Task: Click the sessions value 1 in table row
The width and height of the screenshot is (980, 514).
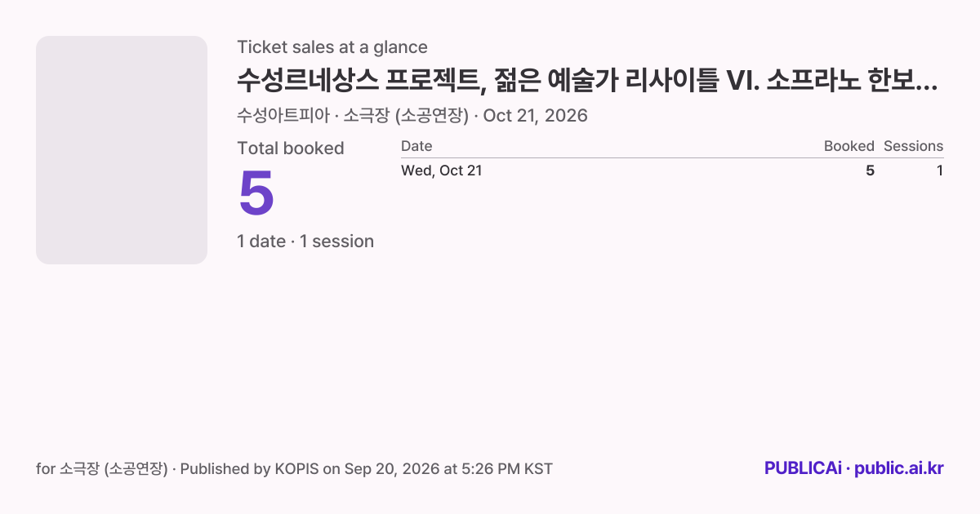Action: (x=939, y=171)
